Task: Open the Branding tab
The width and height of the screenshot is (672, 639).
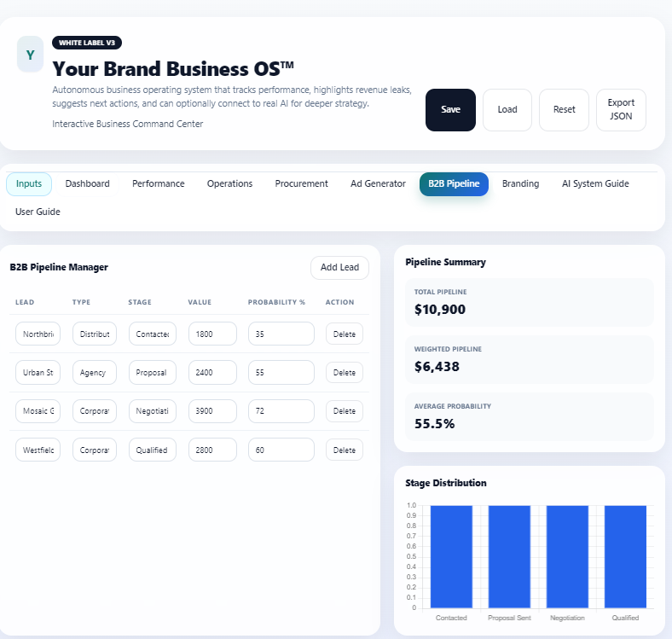Action: [521, 184]
